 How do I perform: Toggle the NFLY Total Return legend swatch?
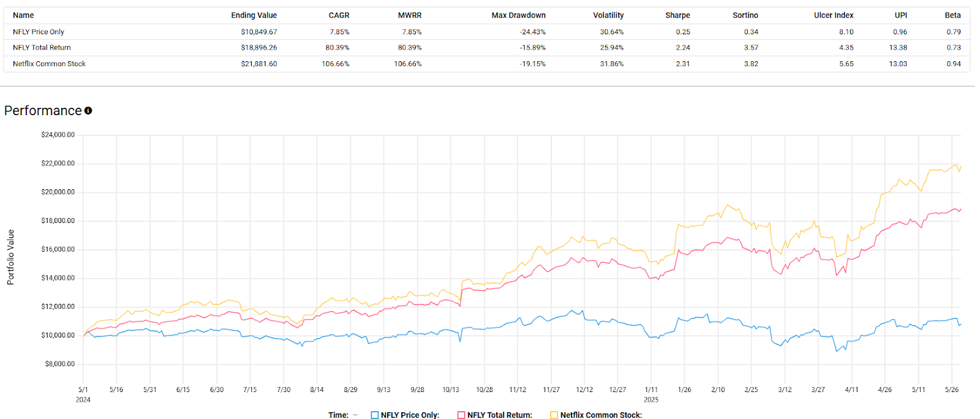(x=461, y=415)
